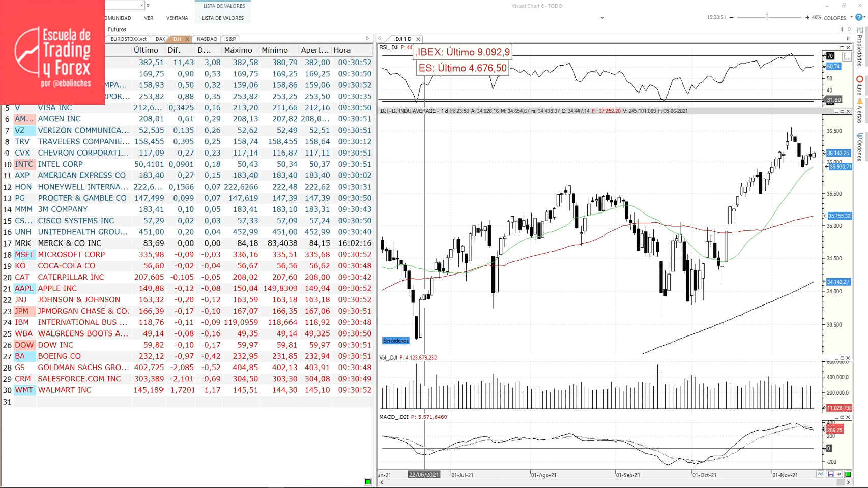The width and height of the screenshot is (868, 488).
Task: Sort by the Hora column header
Action: [x=352, y=50]
